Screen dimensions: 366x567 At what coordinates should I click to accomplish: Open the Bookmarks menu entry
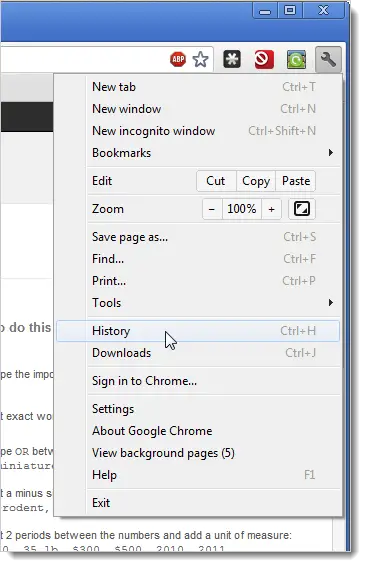[x=198, y=153]
